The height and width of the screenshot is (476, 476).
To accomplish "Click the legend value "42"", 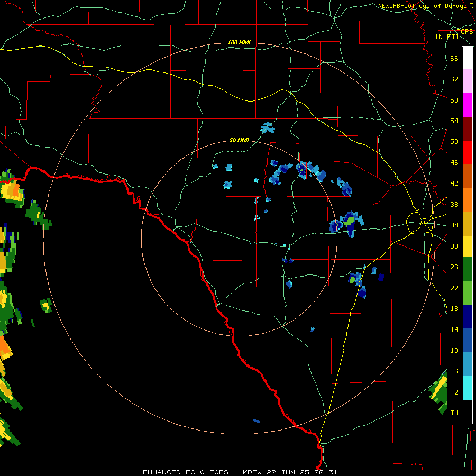I will pos(454,184).
